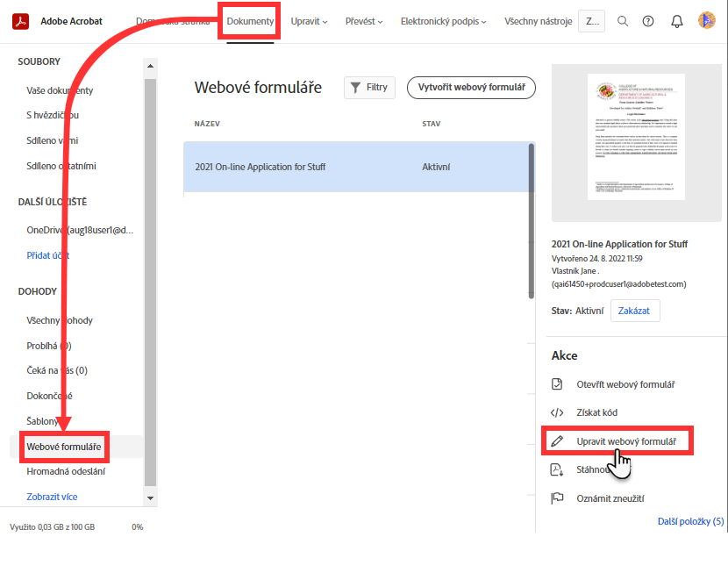Click the funnel icon in Filtry button
The image size is (728, 587).
pos(355,88)
